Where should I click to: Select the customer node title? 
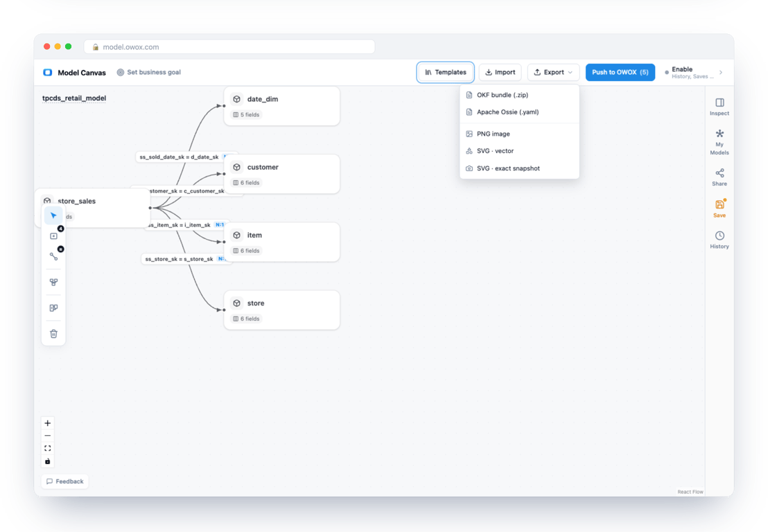pos(263,167)
